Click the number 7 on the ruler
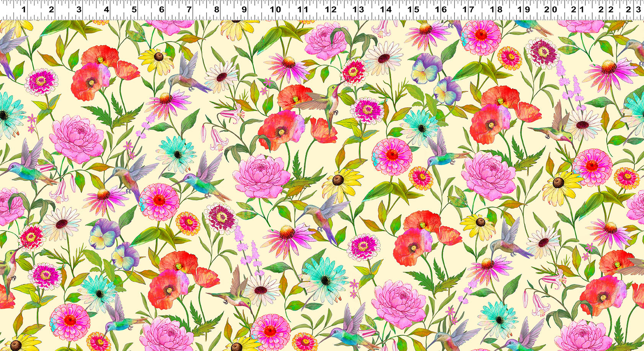Image resolution: width=644 pixels, height=351 pixels. click(x=189, y=9)
